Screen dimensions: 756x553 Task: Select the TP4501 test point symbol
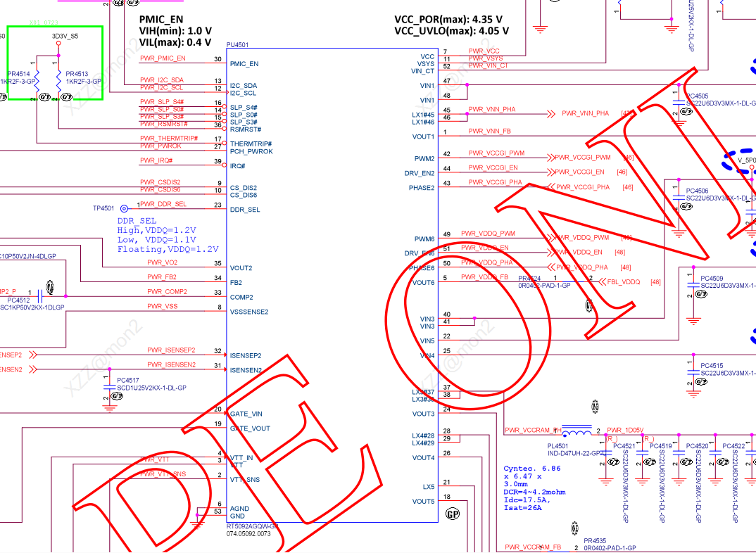coord(124,208)
